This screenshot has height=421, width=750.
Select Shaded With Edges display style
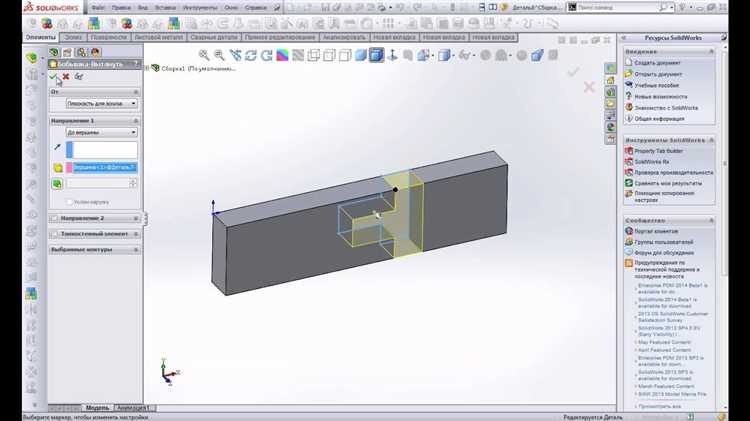(377, 55)
